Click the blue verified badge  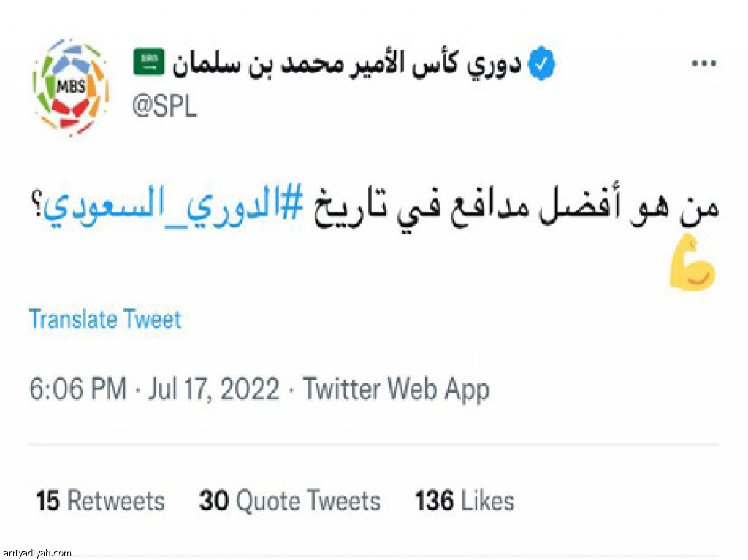pyautogui.click(x=541, y=63)
